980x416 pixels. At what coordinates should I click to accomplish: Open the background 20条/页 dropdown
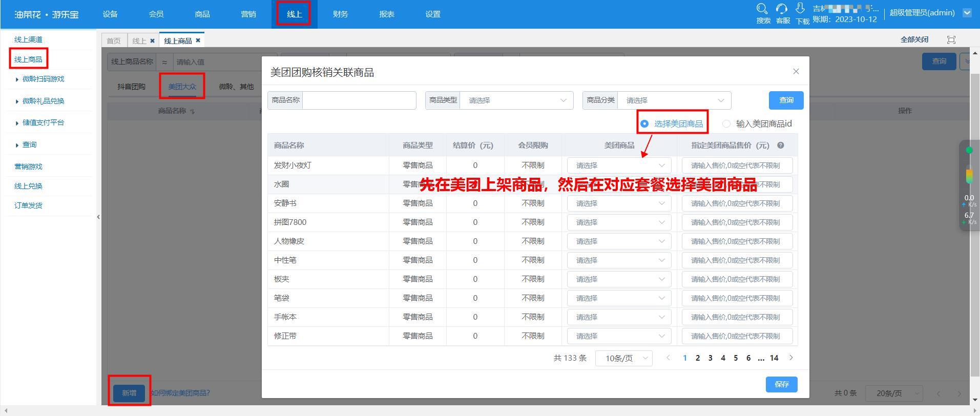tap(894, 393)
